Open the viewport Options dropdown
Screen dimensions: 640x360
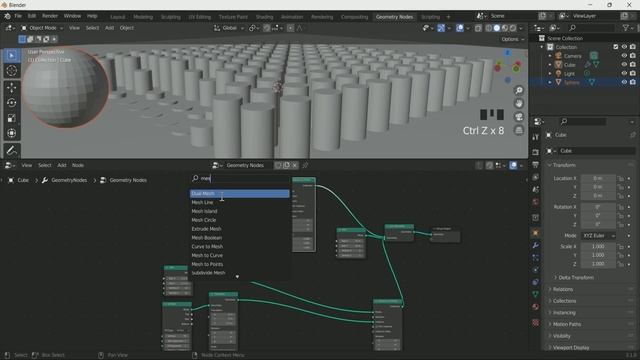click(513, 39)
